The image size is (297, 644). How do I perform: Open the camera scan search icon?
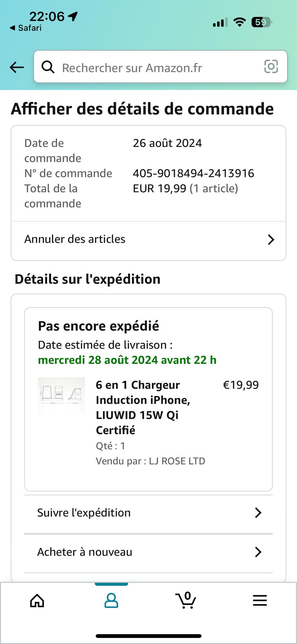[271, 67]
